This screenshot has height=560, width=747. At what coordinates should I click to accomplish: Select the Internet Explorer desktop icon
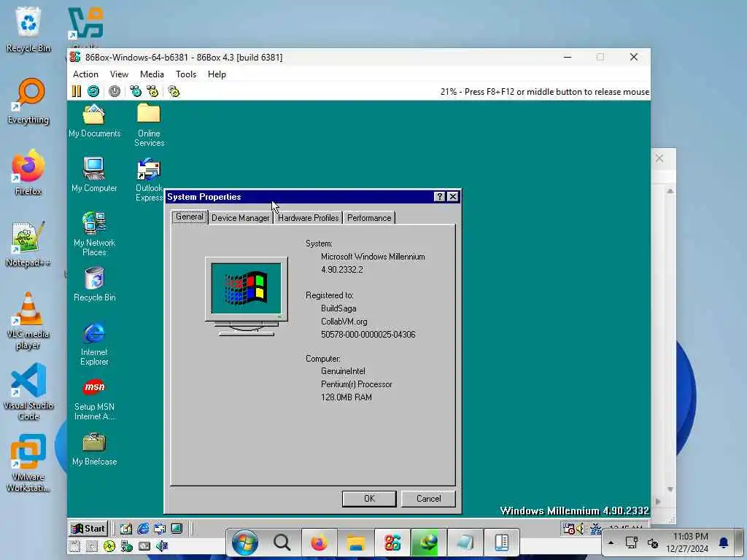pyautogui.click(x=94, y=344)
